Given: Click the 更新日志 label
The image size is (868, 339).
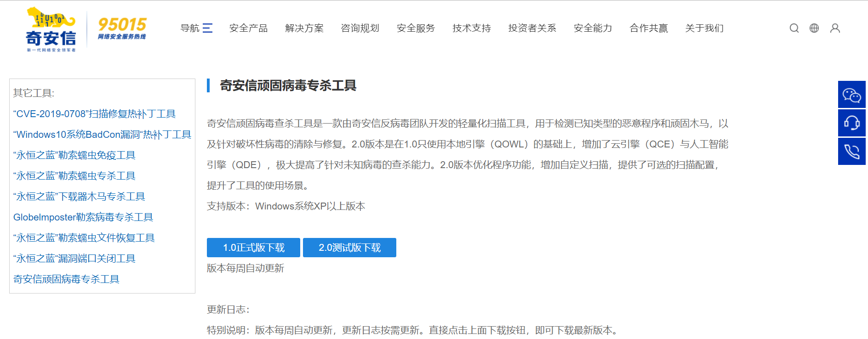Looking at the screenshot, I should (x=228, y=310).
